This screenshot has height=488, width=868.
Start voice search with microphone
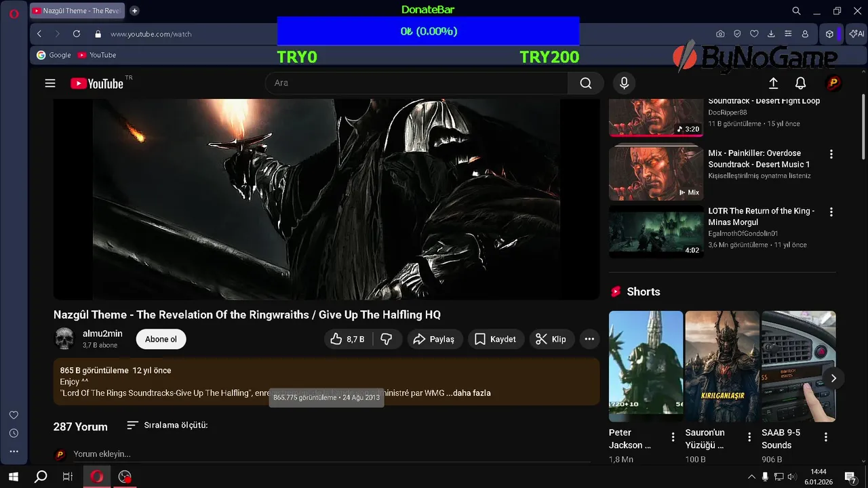625,83
